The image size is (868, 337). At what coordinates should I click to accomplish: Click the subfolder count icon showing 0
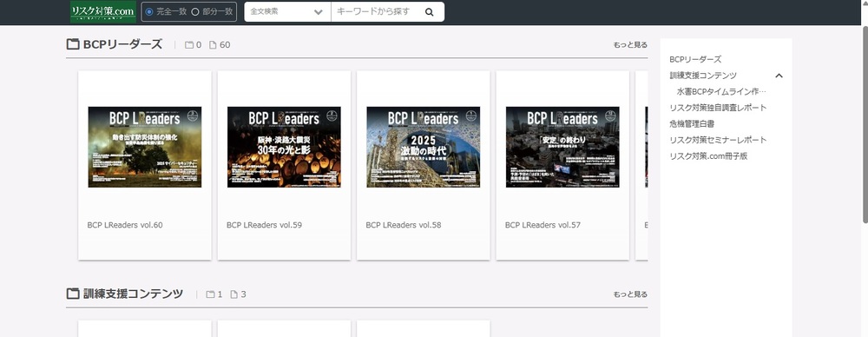189,45
